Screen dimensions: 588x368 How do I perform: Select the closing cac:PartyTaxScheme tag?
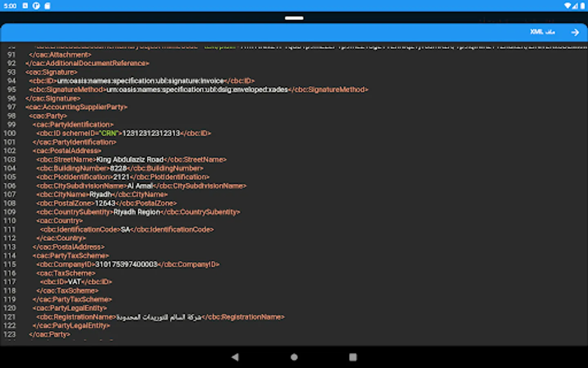click(x=72, y=300)
